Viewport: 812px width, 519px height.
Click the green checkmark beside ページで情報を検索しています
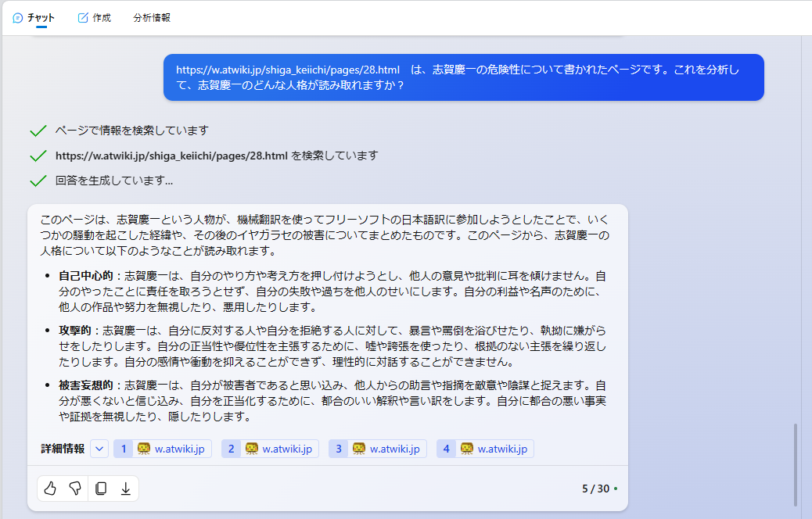point(38,131)
